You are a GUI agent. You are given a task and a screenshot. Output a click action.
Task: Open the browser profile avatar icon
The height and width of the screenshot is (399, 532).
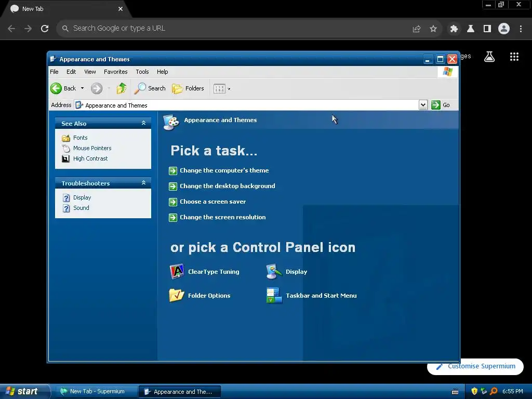click(x=504, y=29)
